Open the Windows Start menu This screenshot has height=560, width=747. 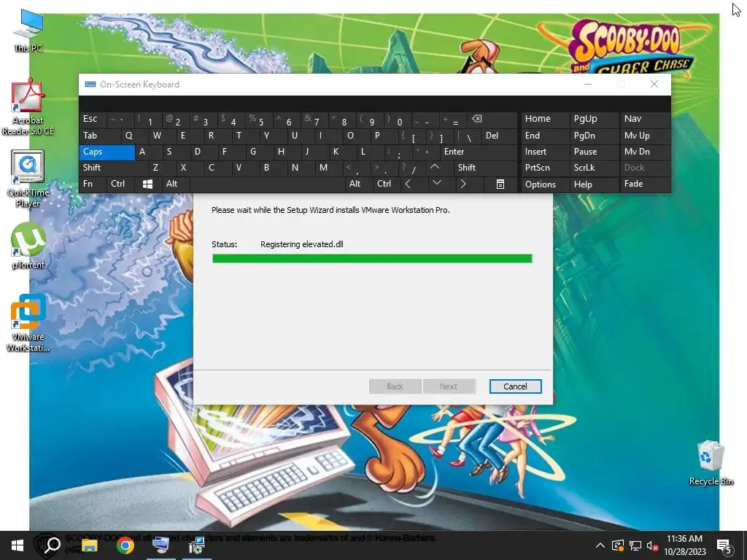(18, 545)
